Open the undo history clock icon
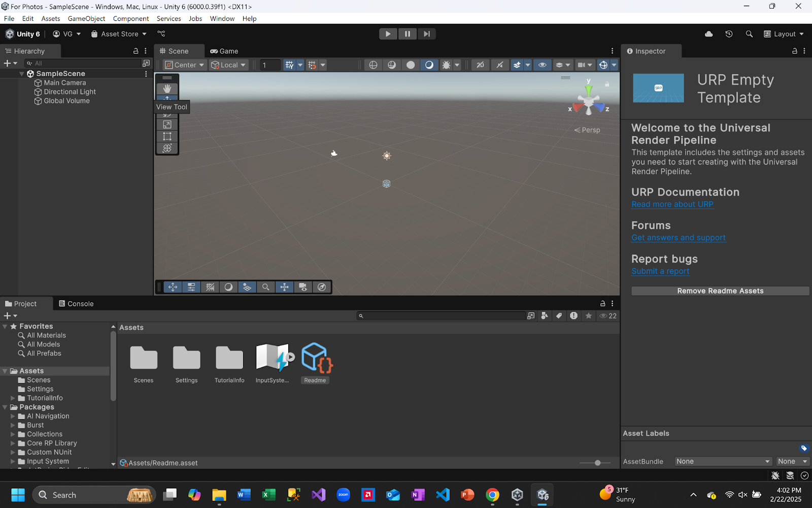The height and width of the screenshot is (508, 812). pos(729,34)
